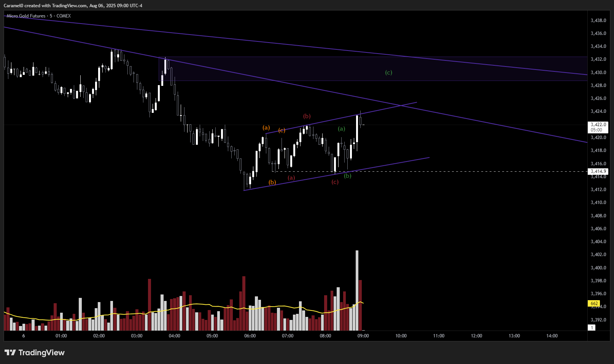This screenshot has height=364, width=614.
Task: Select the red (a) wave label
Action: pos(291,178)
